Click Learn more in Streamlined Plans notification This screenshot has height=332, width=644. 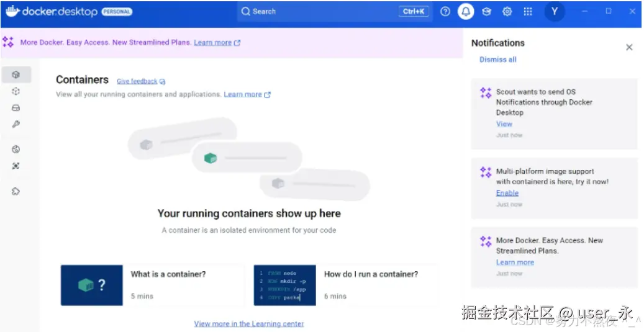coord(515,262)
